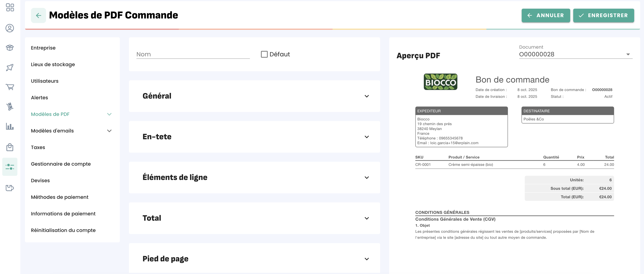Screen dimensions: 644x274
Task: Open the products box icon in sidebar
Action: click(10, 48)
